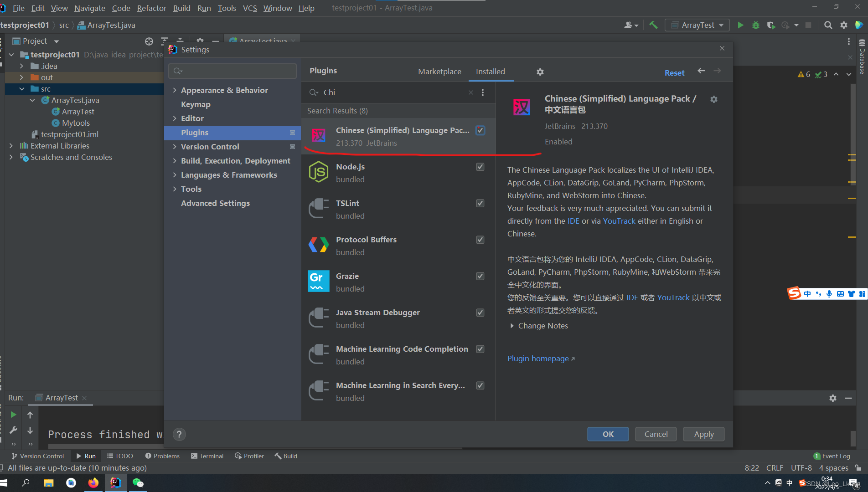Go back with the left arrow in Settings
This screenshot has width=868, height=492.
click(x=701, y=71)
